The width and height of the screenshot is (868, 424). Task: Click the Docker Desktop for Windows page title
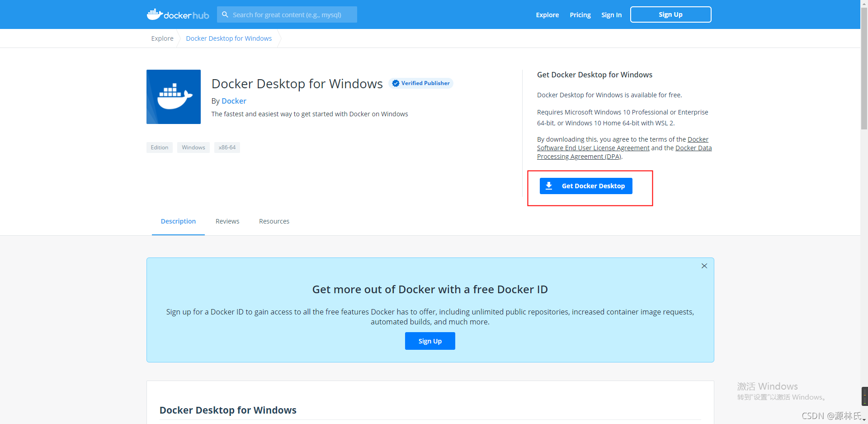pyautogui.click(x=297, y=84)
